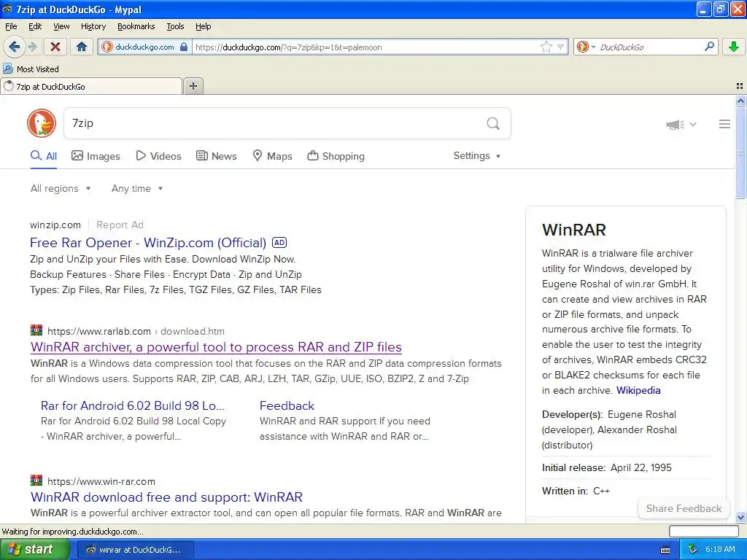Switch to the Videos results tab

pyautogui.click(x=158, y=156)
